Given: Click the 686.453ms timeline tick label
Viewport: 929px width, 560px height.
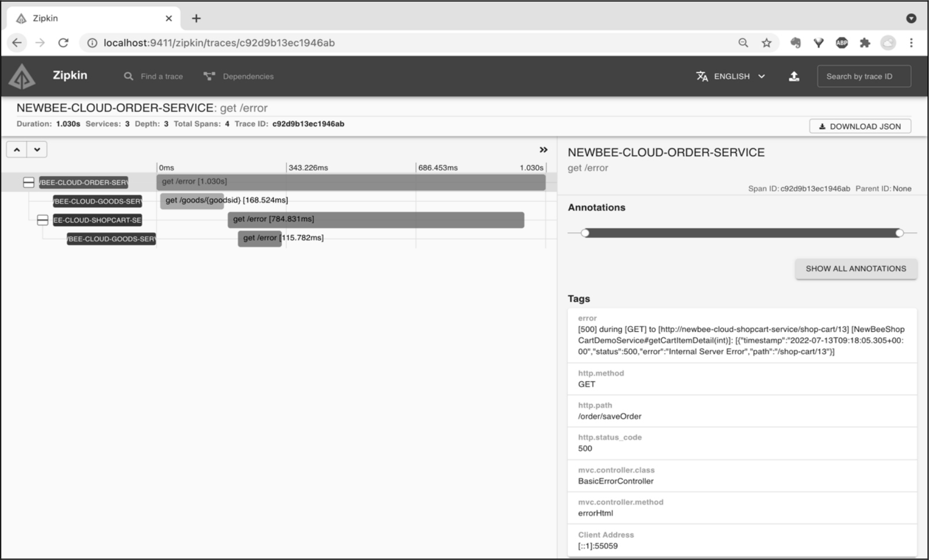Looking at the screenshot, I should coord(438,168).
